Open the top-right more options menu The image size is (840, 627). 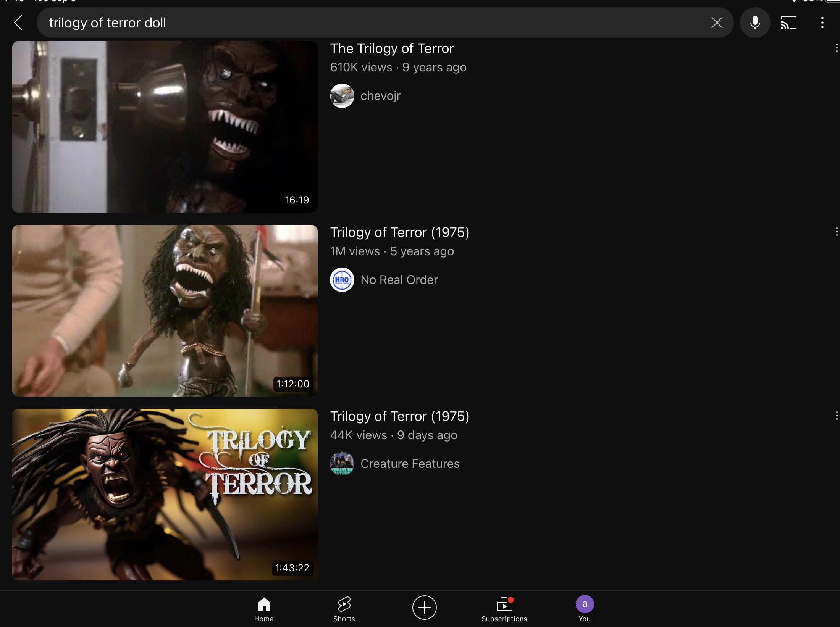point(822,23)
